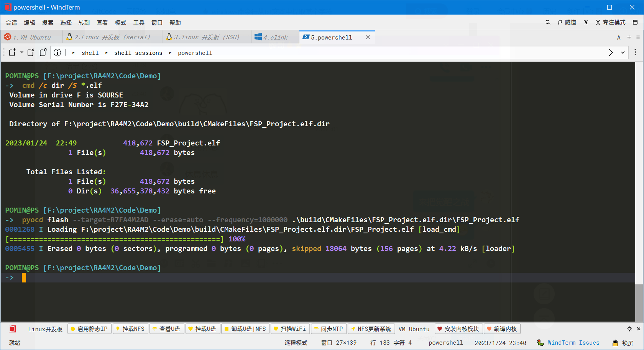Viewport: 644px width, 350px height.
Task: Click the powershell status bar entry
Action: click(x=446, y=343)
